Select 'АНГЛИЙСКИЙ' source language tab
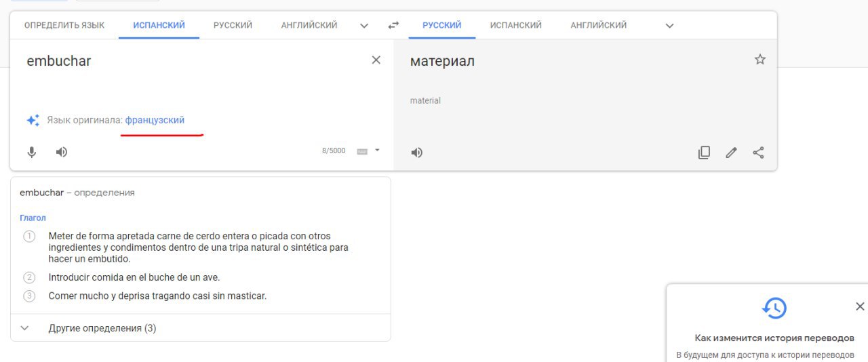Viewport: 868px width, 362px height. point(309,25)
